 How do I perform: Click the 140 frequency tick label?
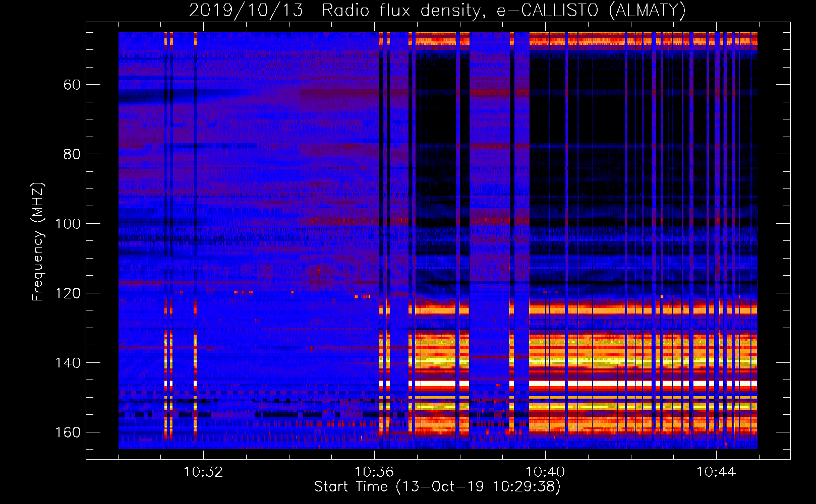tap(68, 363)
